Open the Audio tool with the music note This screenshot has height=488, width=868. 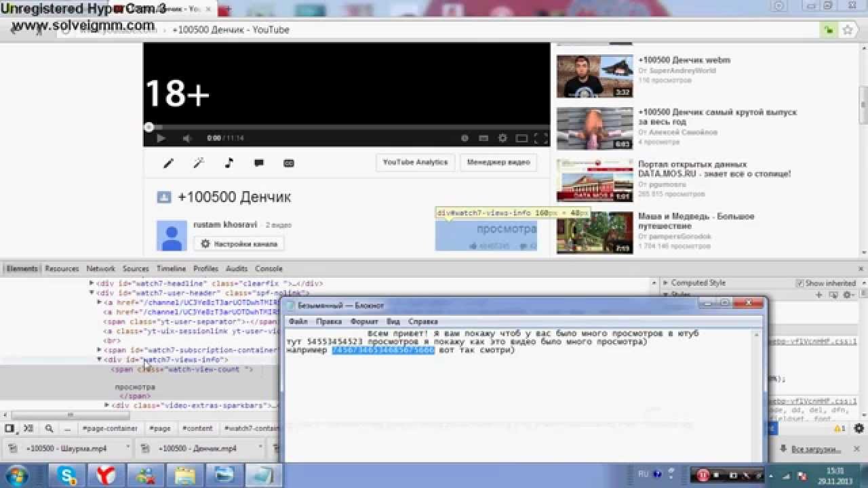coord(229,163)
